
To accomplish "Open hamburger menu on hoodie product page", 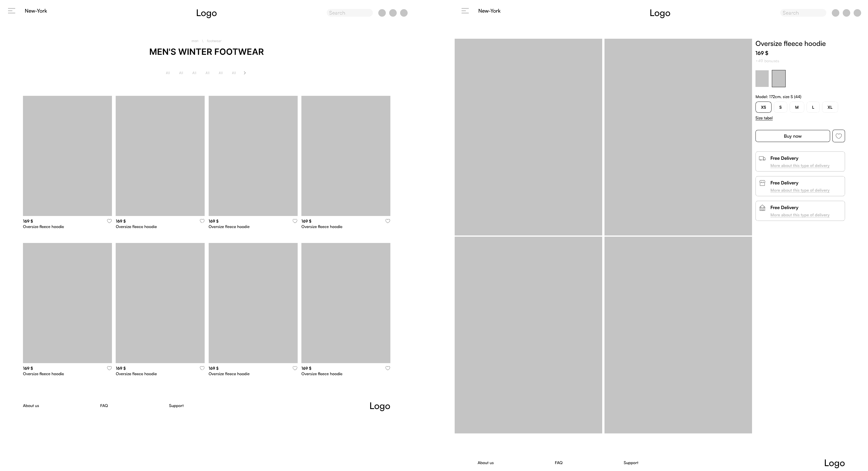I will (x=465, y=11).
